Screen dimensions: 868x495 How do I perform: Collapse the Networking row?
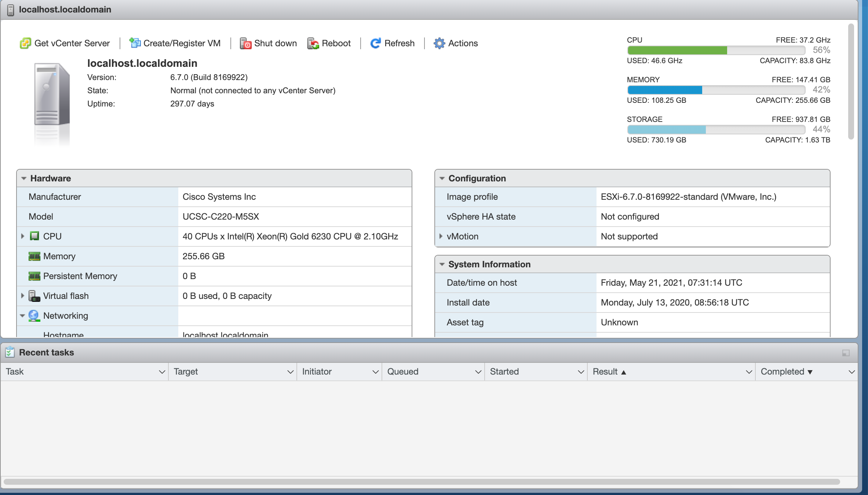point(22,316)
